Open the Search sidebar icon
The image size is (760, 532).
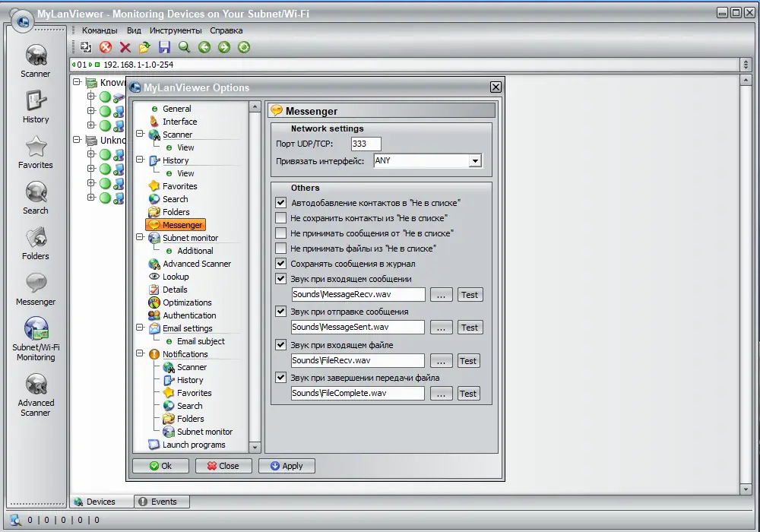(x=36, y=198)
